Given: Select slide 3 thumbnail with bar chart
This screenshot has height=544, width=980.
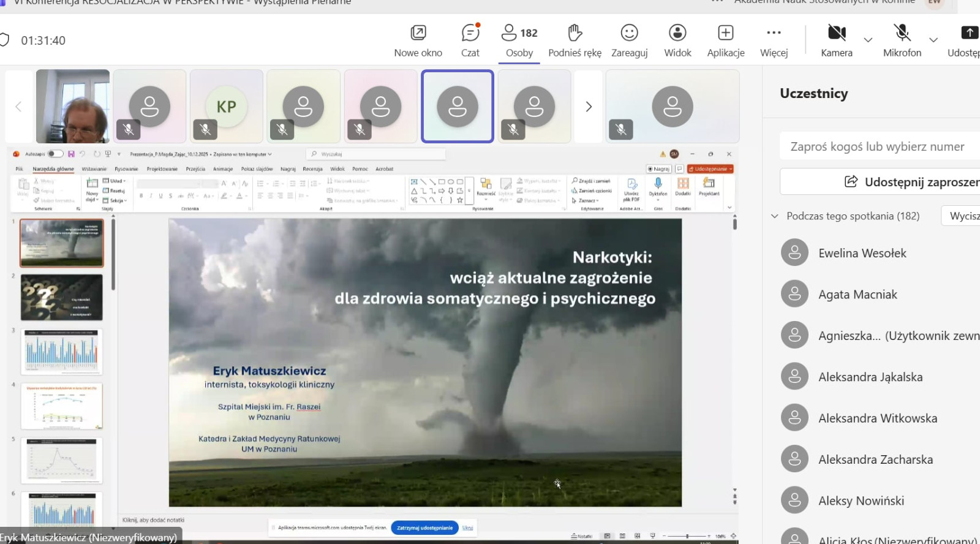Looking at the screenshot, I should (62, 352).
